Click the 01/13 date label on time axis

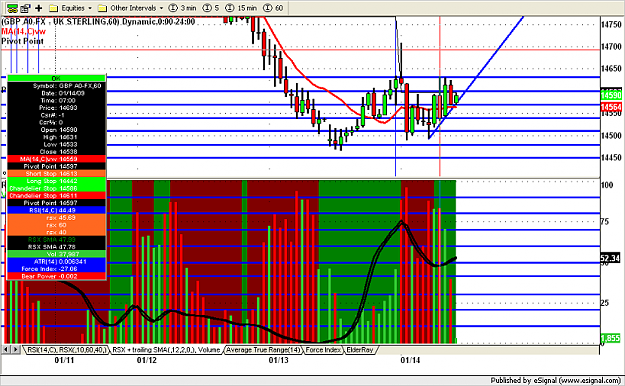[278, 360]
